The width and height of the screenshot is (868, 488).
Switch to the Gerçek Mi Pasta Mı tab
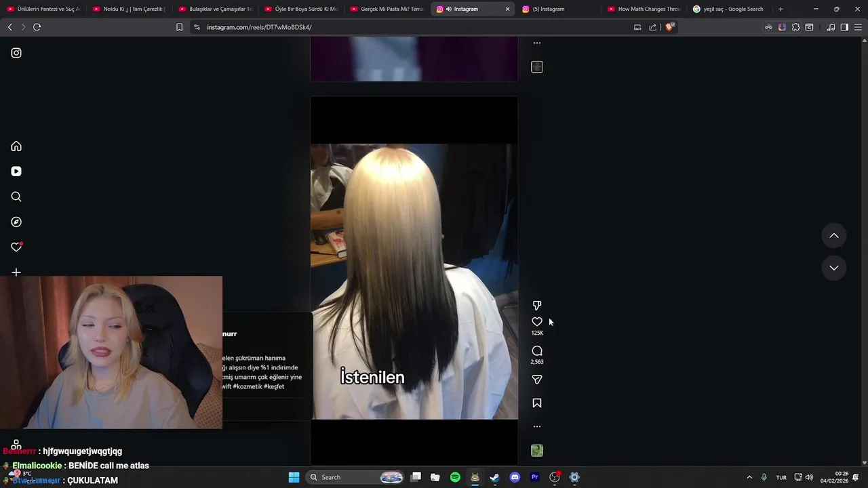click(387, 9)
